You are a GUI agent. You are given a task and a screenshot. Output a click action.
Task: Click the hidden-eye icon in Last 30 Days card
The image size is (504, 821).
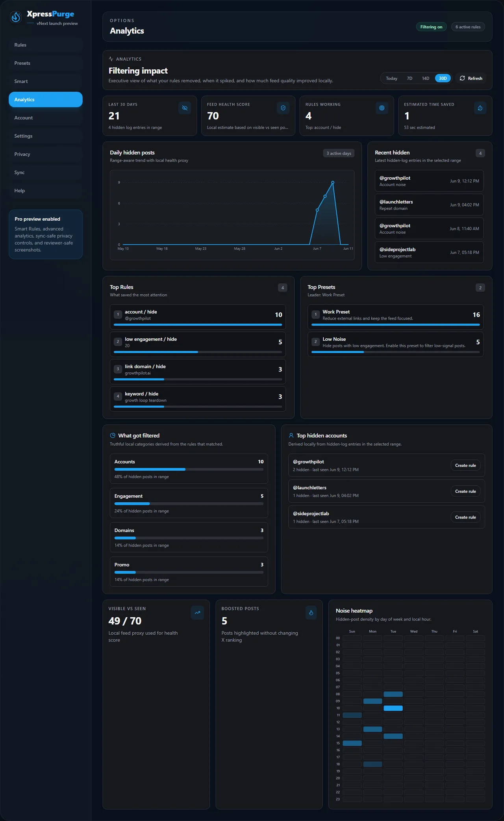tap(185, 108)
